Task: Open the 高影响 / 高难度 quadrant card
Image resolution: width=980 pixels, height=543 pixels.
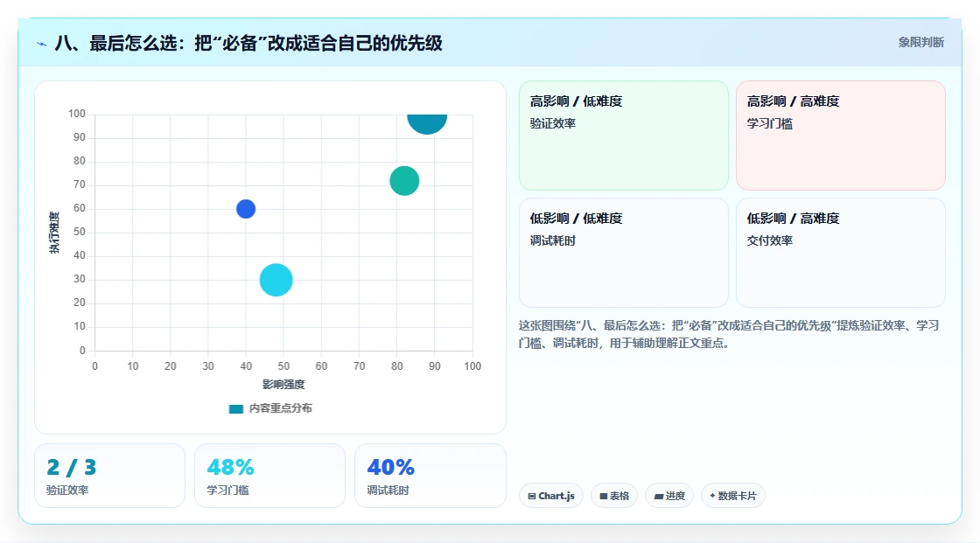Action: click(x=841, y=136)
